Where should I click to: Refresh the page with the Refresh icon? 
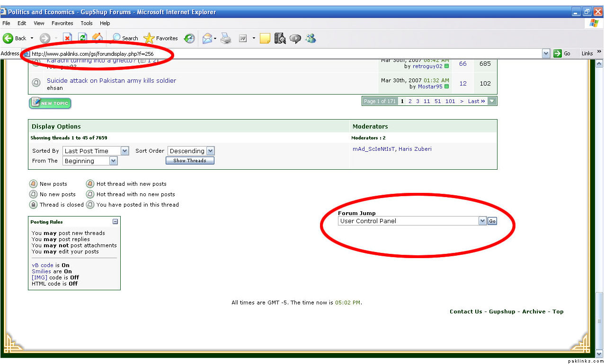pos(82,38)
